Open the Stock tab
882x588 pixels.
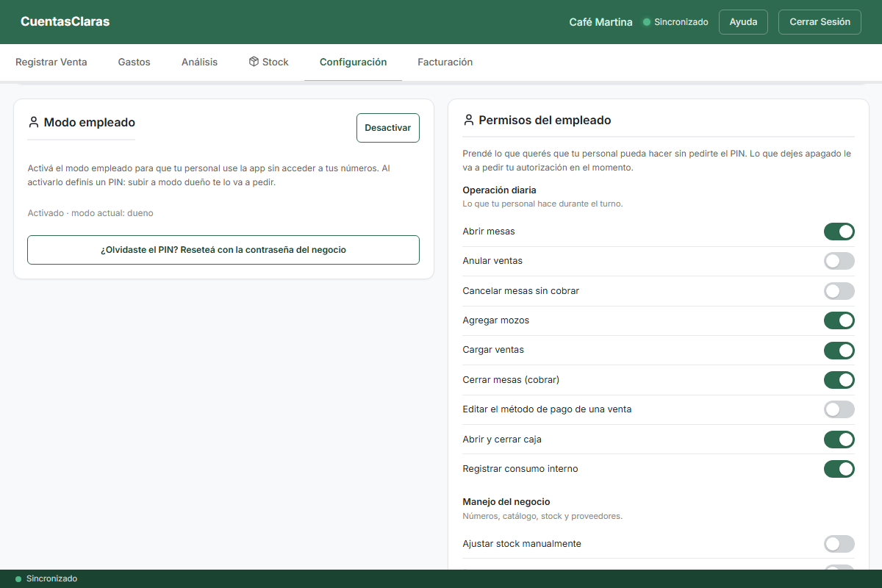tap(269, 62)
